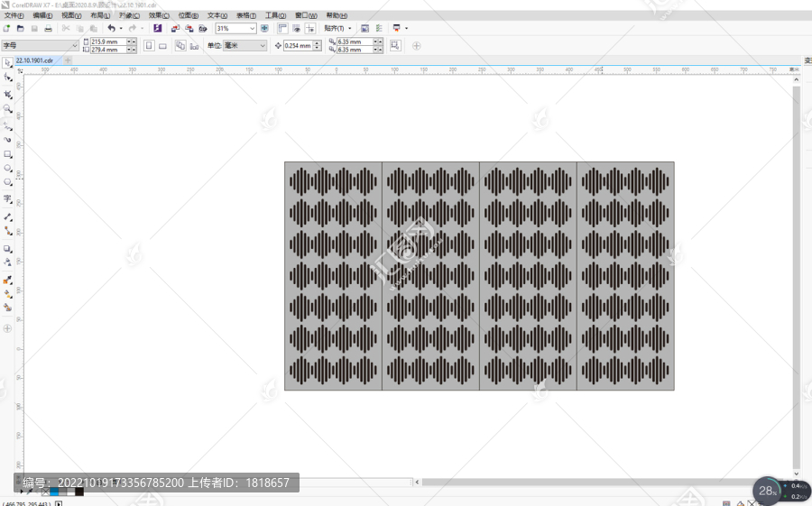
Task: Open 文本 Text menu
Action: [217, 15]
